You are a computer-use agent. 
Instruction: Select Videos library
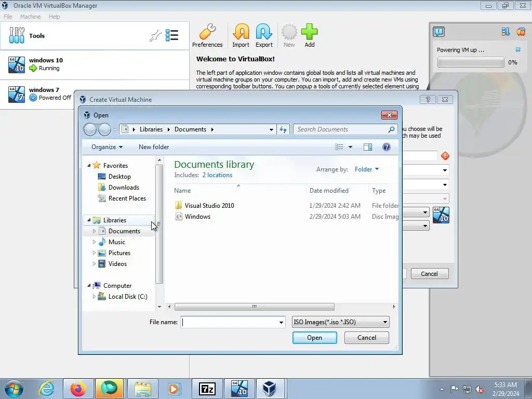(x=117, y=263)
